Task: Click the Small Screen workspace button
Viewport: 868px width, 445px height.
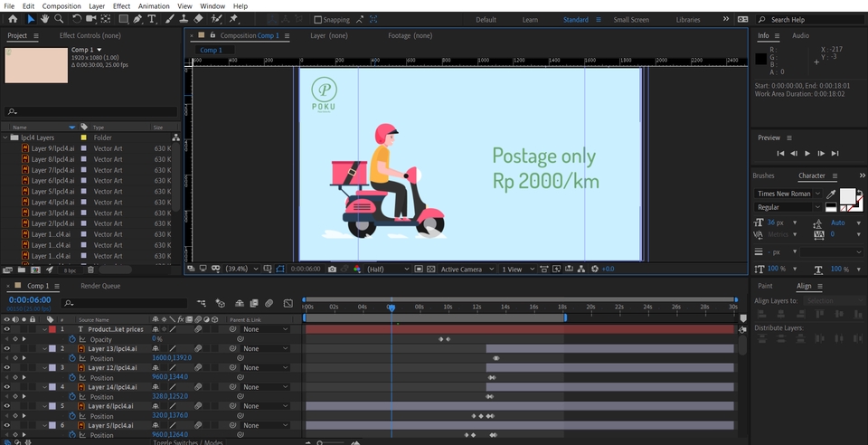Action: coord(630,20)
